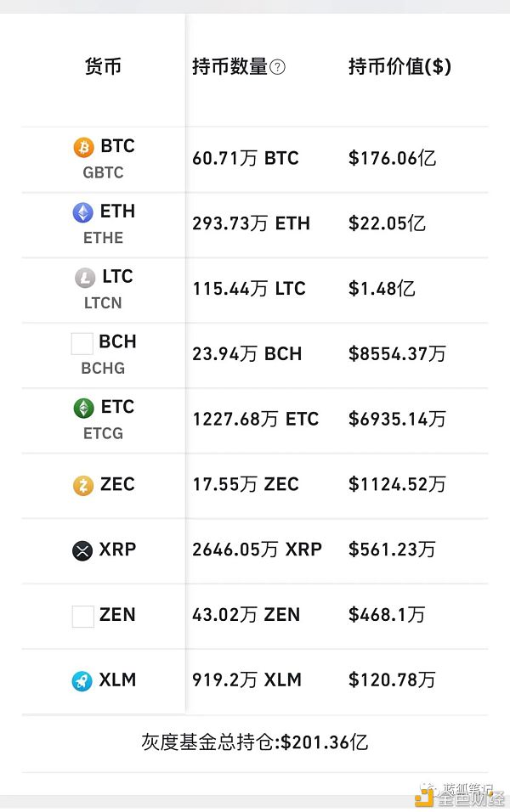Click the BTC holdings value $176.06亿

tap(392, 158)
